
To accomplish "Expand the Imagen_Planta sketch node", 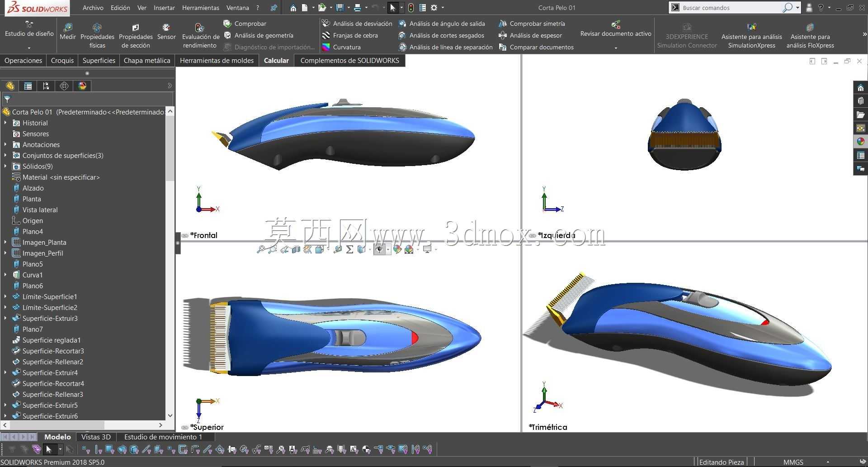I will coord(5,242).
